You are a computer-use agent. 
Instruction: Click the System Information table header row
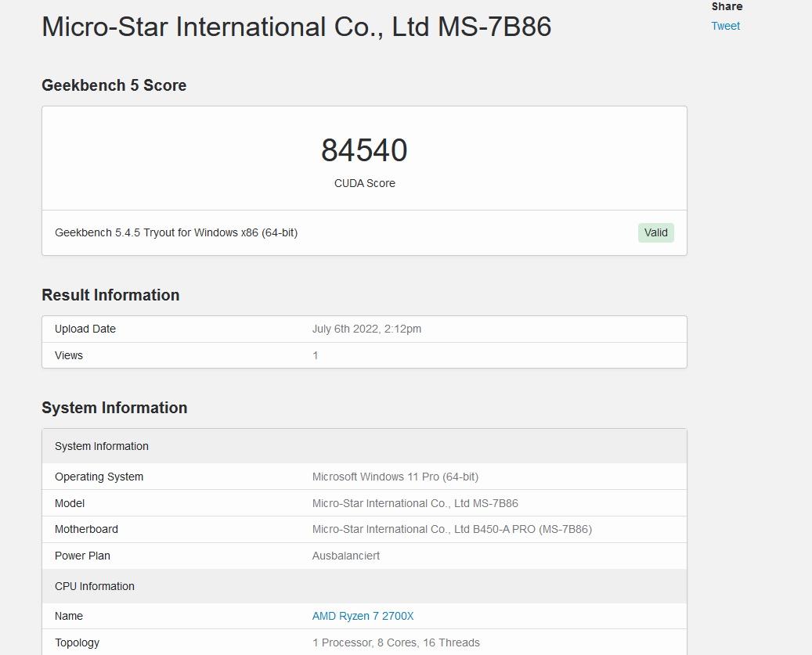click(x=364, y=446)
